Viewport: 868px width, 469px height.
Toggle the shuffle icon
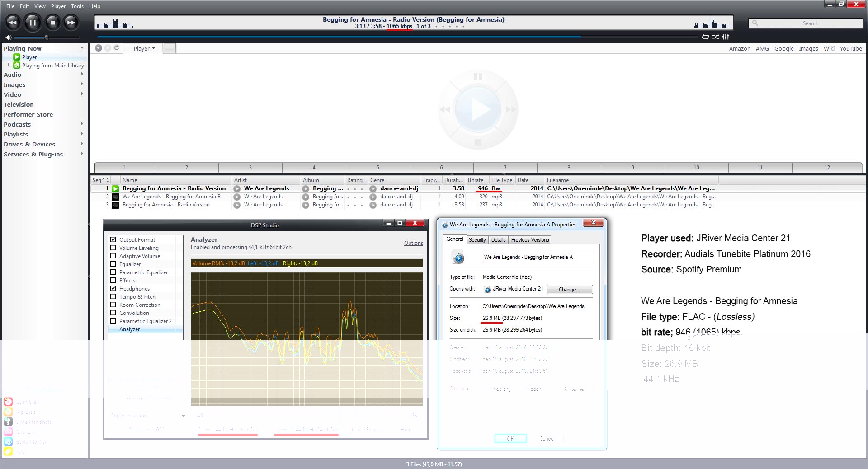click(715, 37)
